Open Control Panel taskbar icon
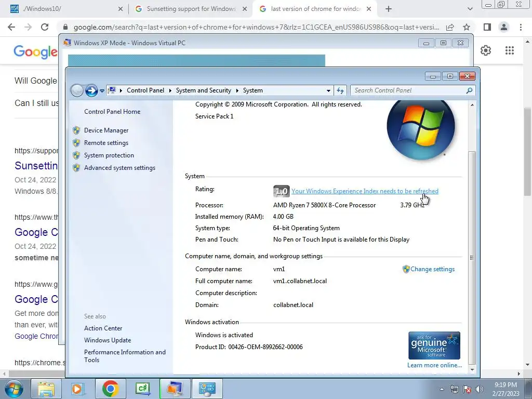532x399 pixels. pyautogui.click(x=207, y=389)
